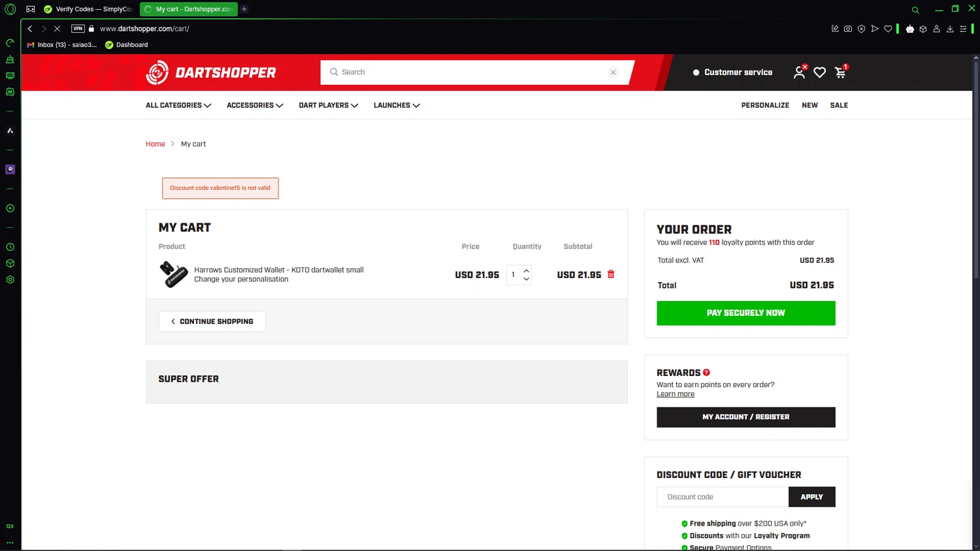Expand the DART PLAYERS dropdown
This screenshot has width=980, height=551.
[x=329, y=105]
